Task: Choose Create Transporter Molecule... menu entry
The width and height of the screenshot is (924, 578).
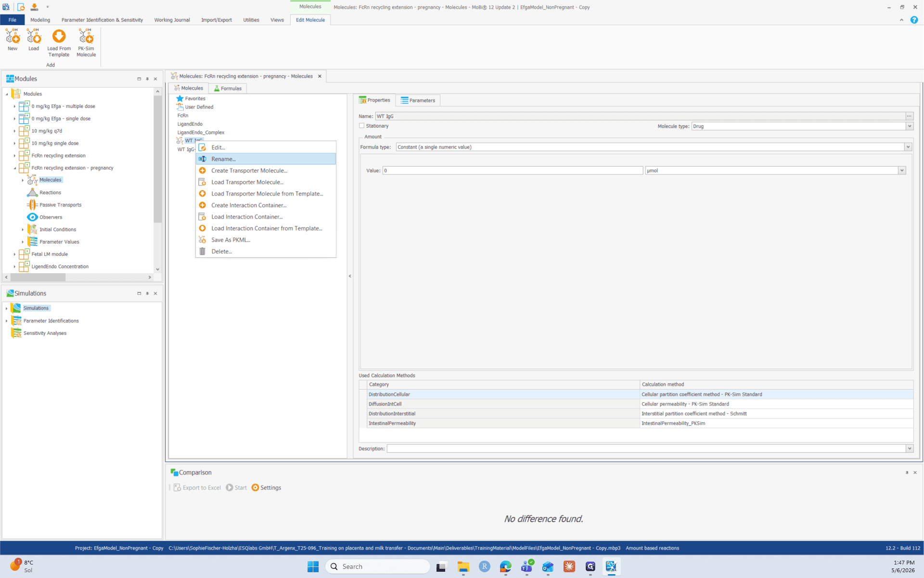Action: tap(266, 171)
